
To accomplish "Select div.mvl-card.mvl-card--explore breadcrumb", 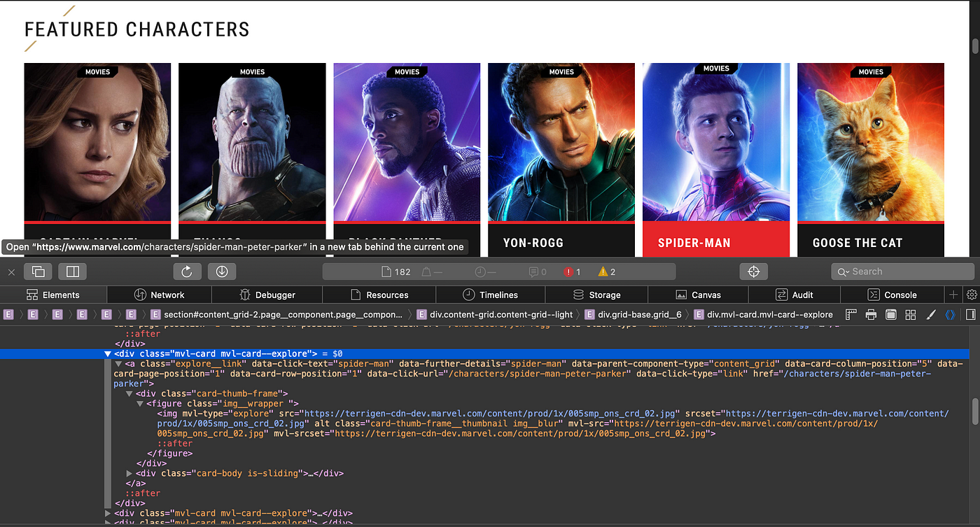I will pos(764,315).
